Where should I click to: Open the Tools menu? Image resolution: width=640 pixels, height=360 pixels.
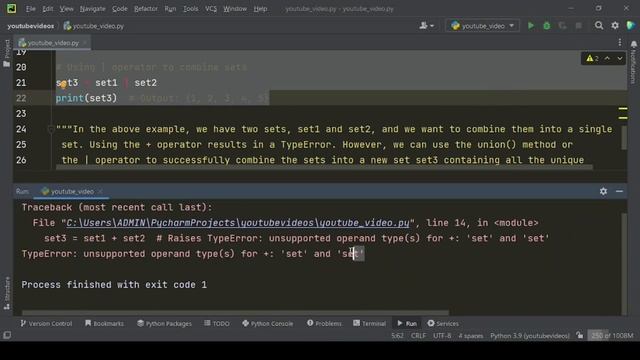point(190,9)
